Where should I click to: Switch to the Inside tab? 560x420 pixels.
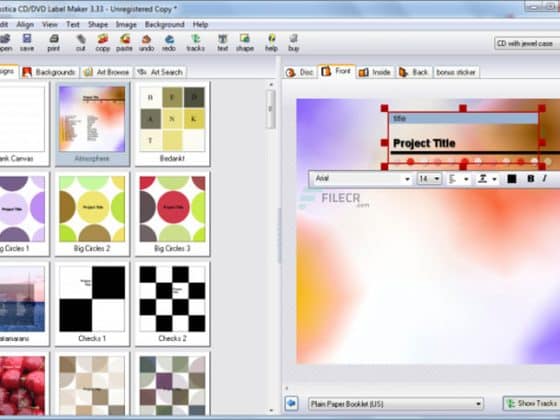(x=375, y=72)
